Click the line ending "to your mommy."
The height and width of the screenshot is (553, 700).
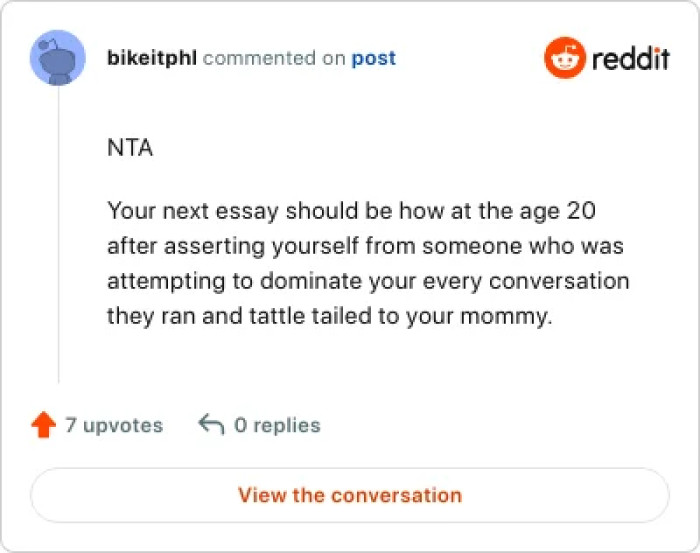tap(329, 316)
